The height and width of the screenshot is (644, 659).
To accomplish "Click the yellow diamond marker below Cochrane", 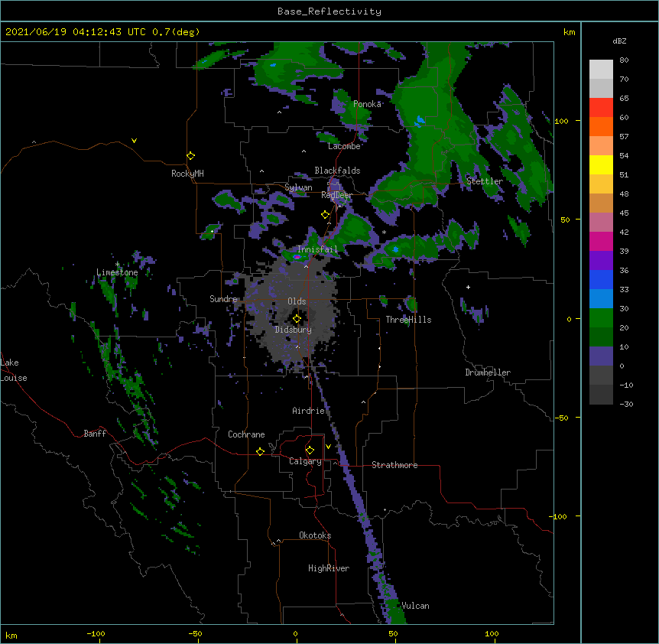I will coord(260,451).
